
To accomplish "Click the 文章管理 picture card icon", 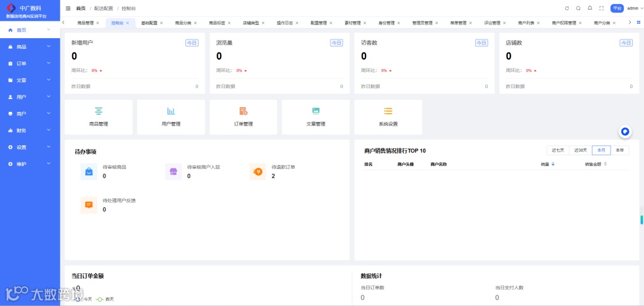I will click(x=315, y=111).
